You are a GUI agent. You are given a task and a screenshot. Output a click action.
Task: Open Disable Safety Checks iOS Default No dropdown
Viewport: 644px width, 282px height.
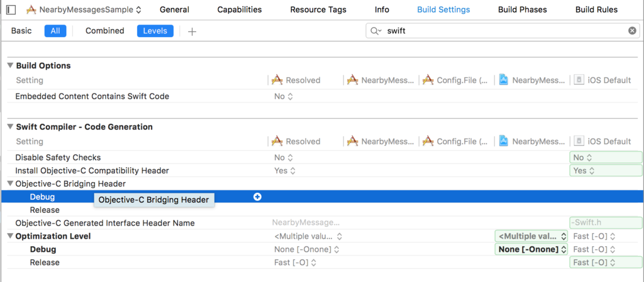click(606, 158)
